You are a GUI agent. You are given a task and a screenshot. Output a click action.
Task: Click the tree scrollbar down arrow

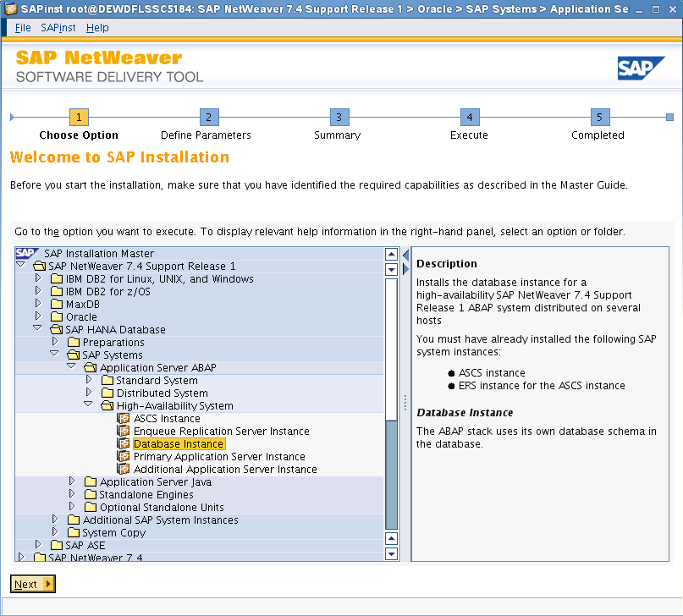391,553
